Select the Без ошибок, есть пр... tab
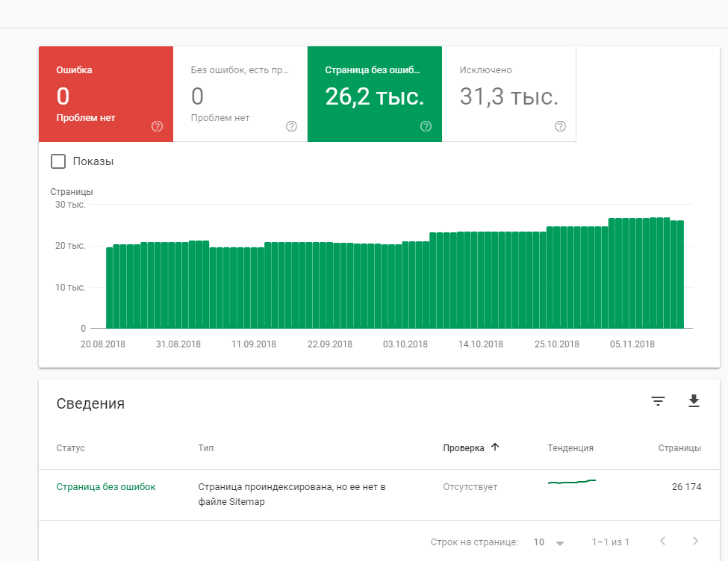 (x=240, y=94)
